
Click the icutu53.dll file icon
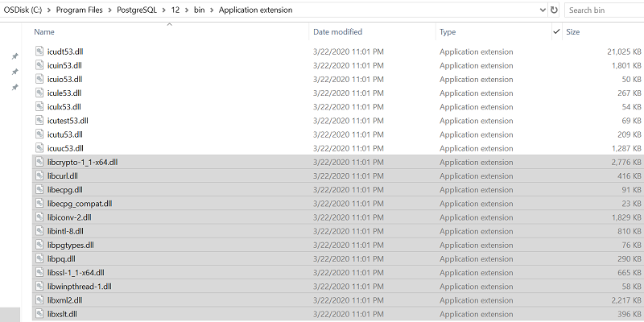click(39, 134)
